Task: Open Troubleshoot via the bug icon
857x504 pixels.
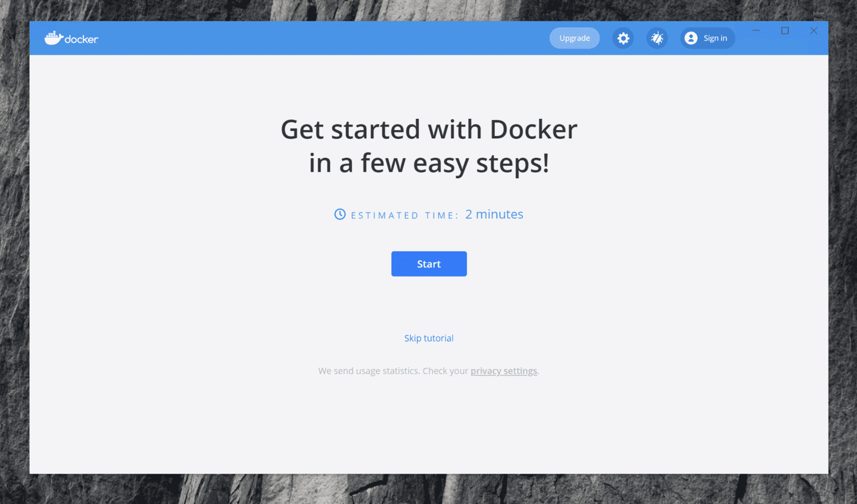Action: coord(657,38)
